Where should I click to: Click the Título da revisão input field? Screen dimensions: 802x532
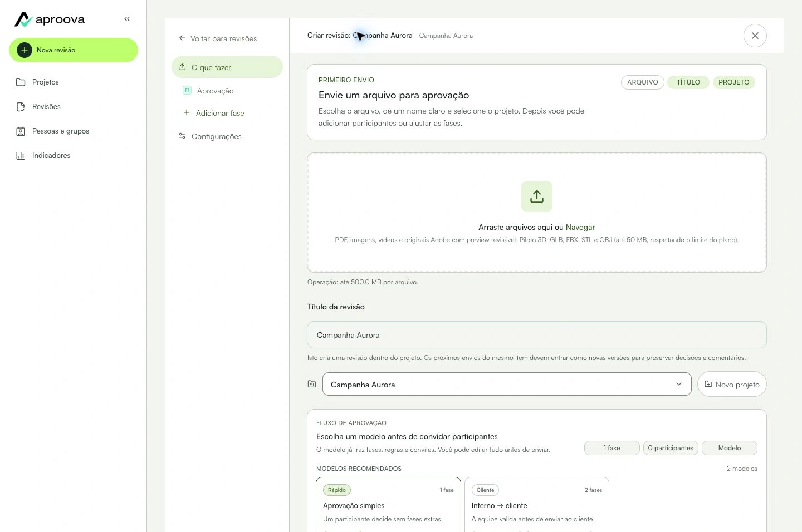537,335
